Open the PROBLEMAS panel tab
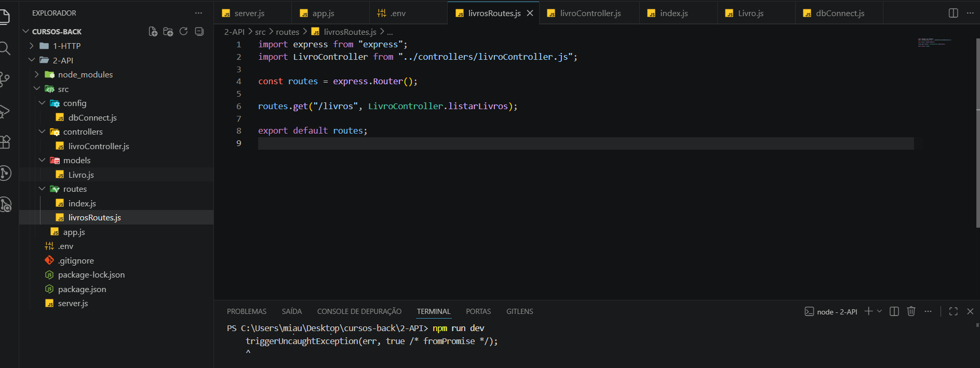 coord(247,311)
